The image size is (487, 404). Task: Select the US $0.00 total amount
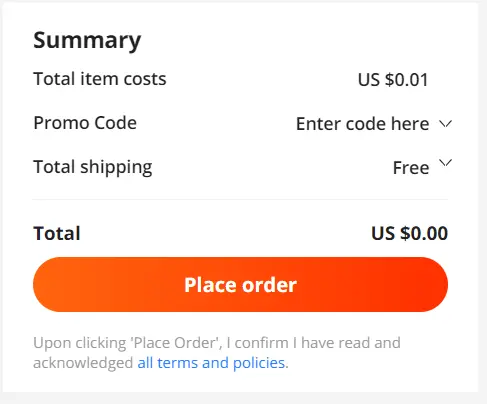[x=409, y=233]
